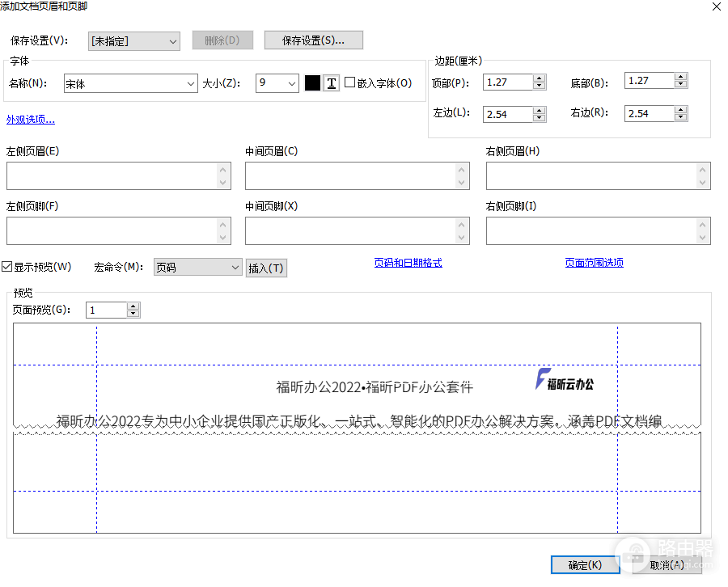
Task: Confirm with the OK (K) button
Action: tap(585, 564)
